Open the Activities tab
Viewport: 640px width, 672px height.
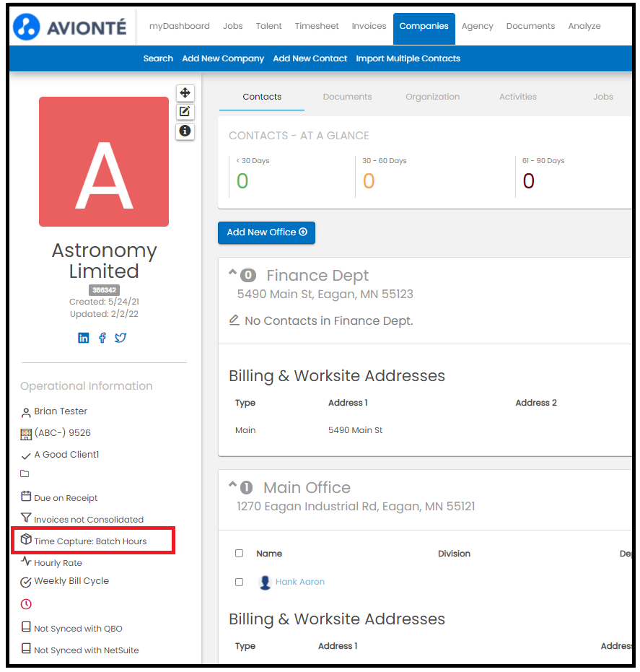click(518, 97)
